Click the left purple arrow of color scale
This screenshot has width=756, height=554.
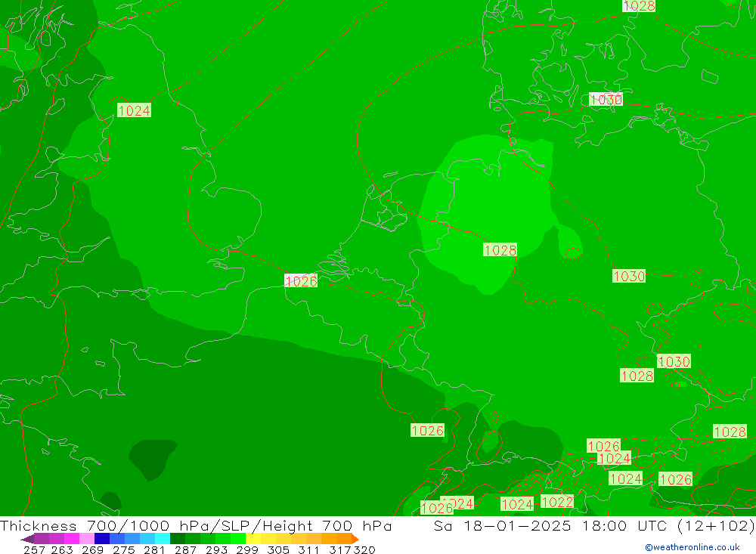(x=27, y=539)
